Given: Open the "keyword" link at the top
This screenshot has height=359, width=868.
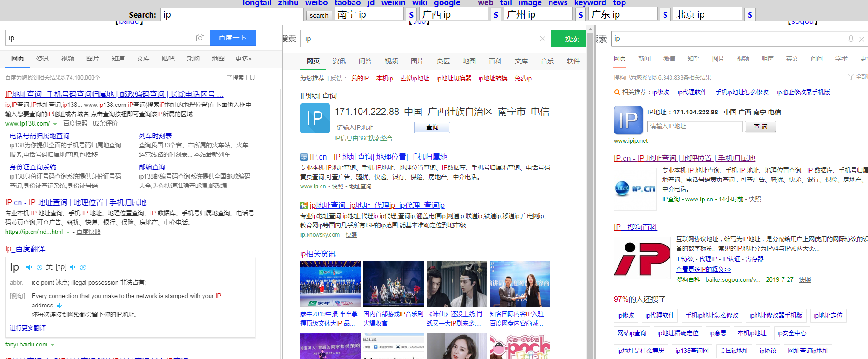Looking at the screenshot, I should point(590,3).
